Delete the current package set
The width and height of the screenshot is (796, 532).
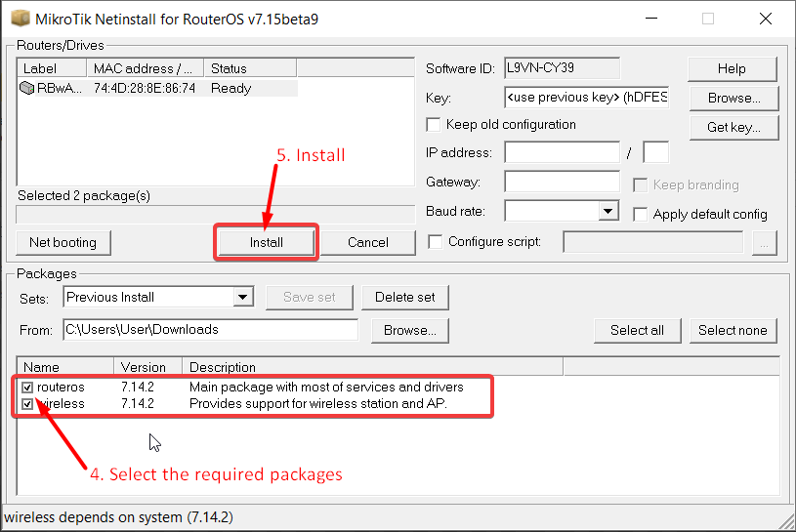point(405,297)
